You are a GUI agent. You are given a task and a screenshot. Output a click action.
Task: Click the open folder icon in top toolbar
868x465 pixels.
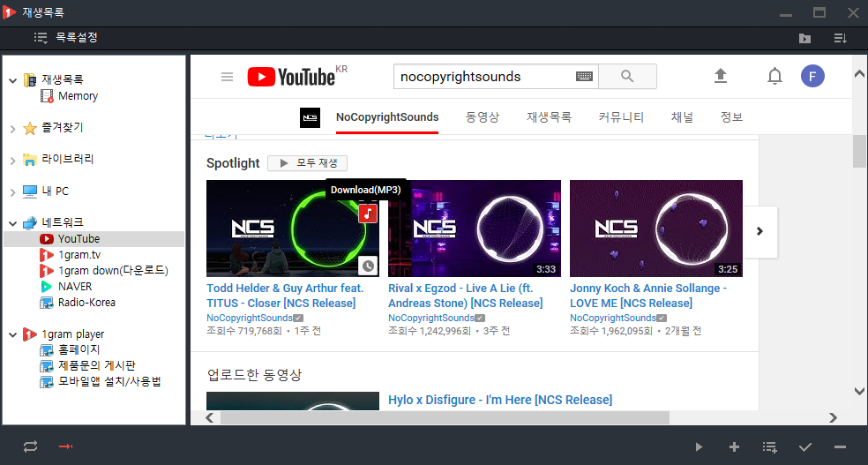[804, 38]
